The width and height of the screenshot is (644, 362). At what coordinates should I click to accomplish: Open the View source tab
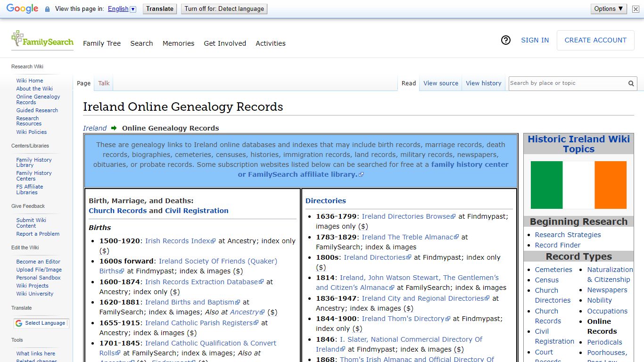pos(441,83)
